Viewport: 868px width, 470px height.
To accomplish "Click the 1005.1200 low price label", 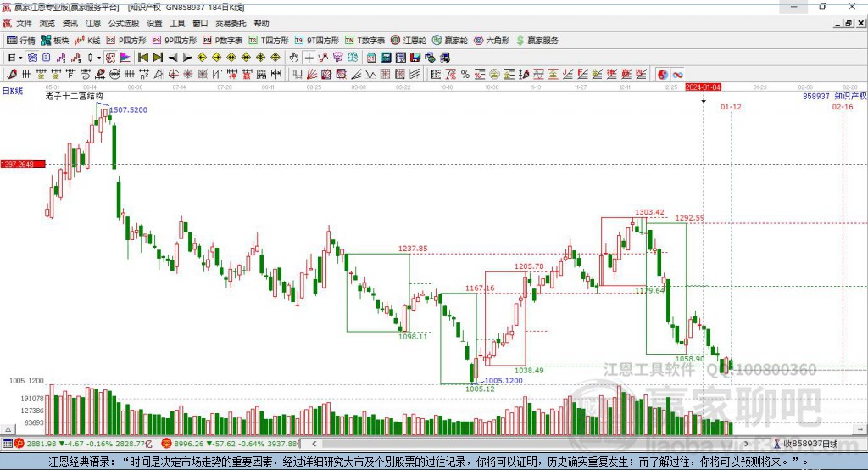I will [504, 381].
